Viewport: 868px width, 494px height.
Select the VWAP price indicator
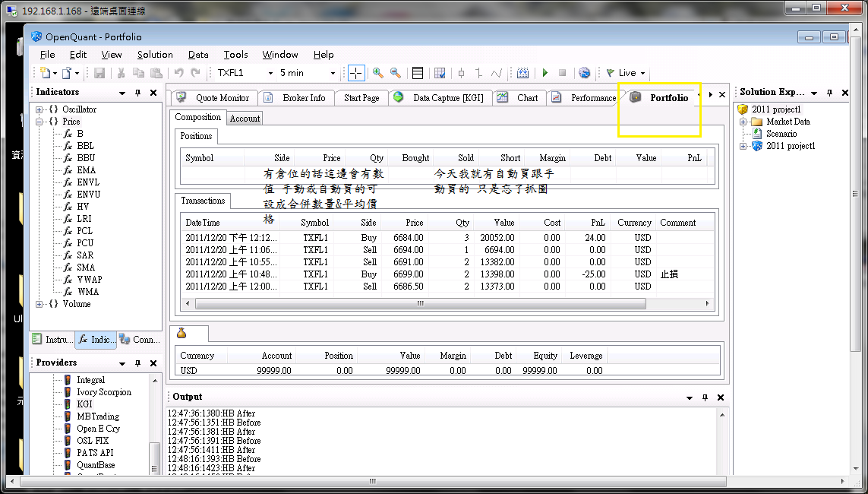click(x=89, y=280)
